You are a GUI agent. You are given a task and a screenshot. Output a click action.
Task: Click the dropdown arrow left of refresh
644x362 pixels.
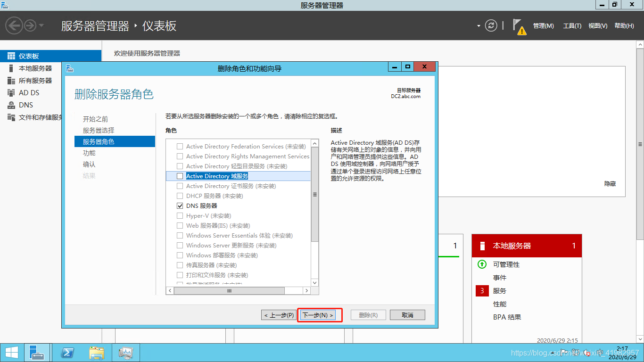479,26
